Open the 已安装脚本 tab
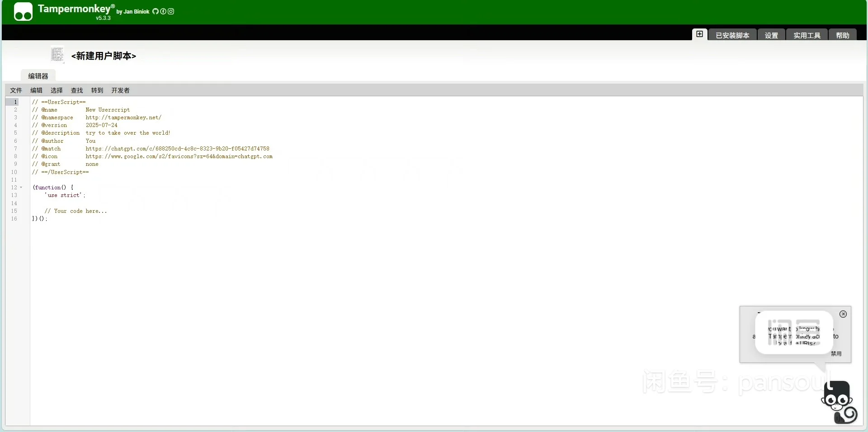 (x=732, y=35)
